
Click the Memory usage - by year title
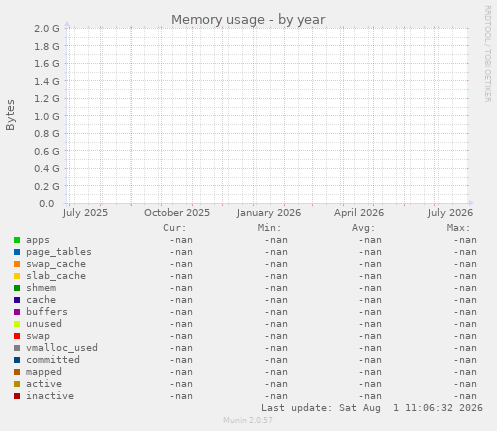click(248, 20)
